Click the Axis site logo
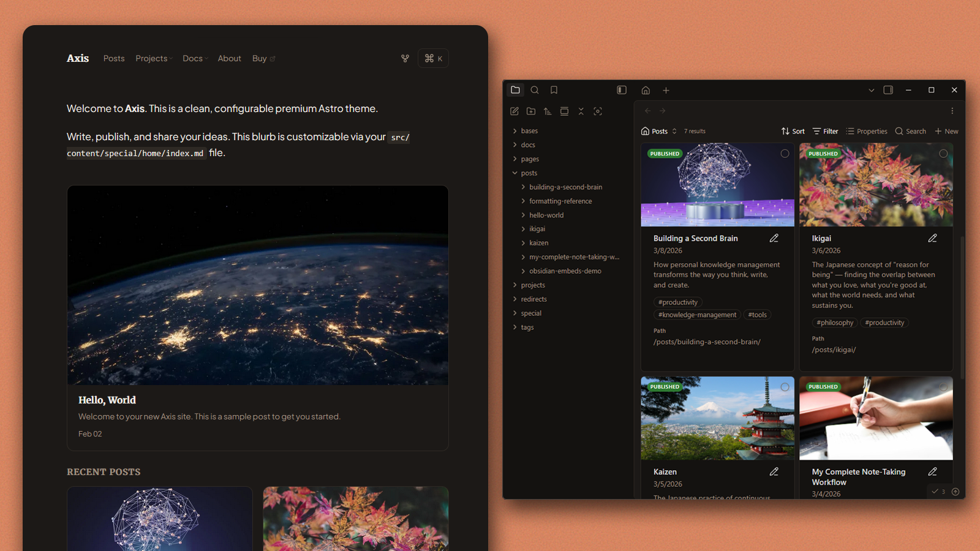This screenshot has height=551, width=980. pyautogui.click(x=78, y=58)
